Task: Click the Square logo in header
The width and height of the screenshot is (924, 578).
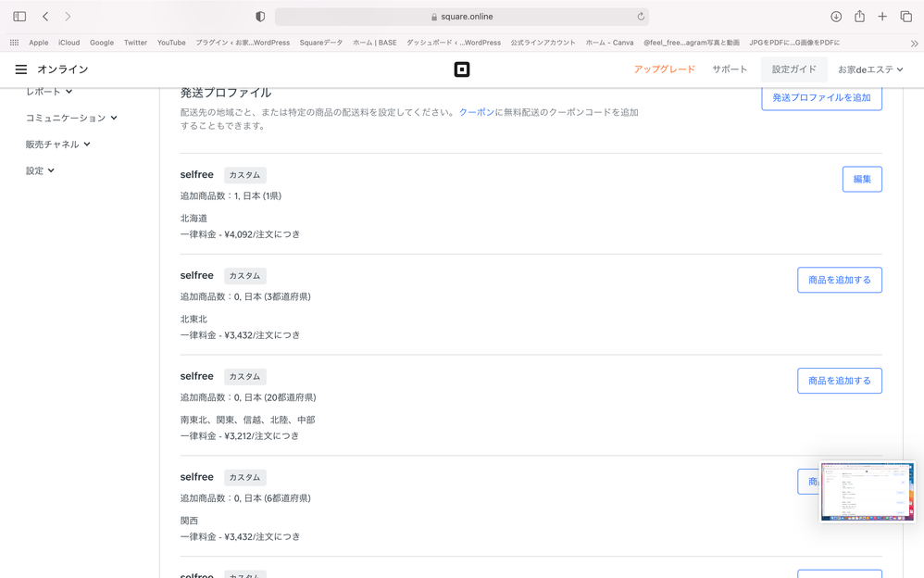Action: (x=462, y=69)
